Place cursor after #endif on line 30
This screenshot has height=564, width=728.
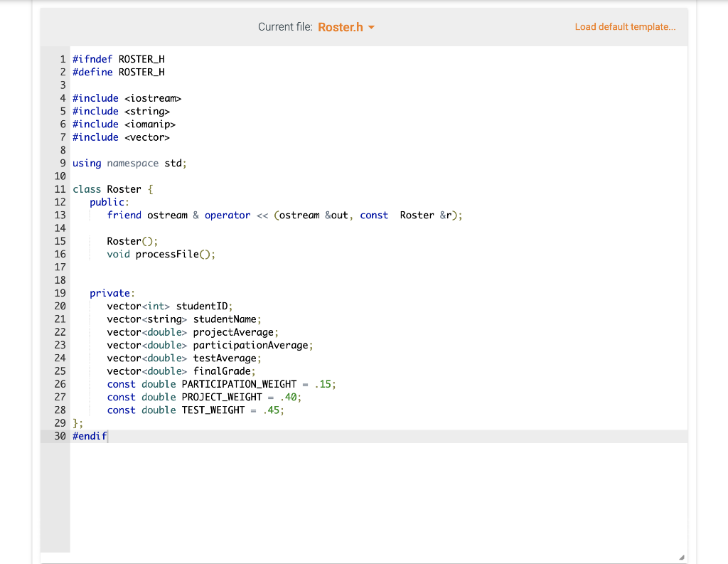[x=107, y=436]
